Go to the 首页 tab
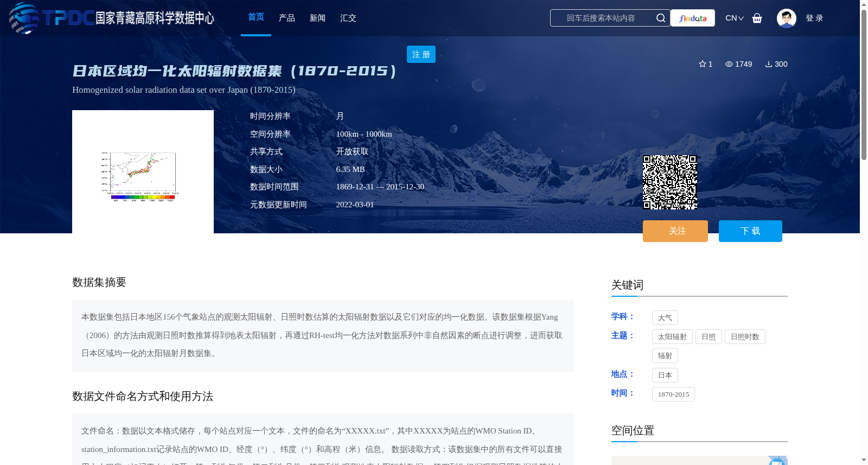The image size is (868, 465). point(256,17)
